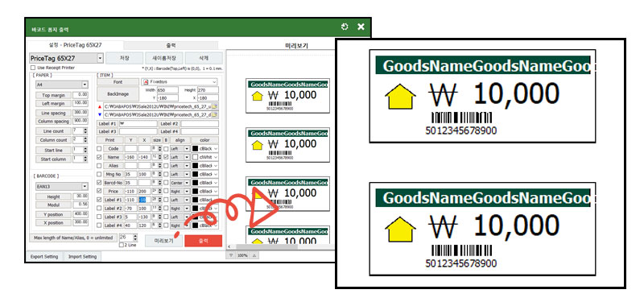Click the Line count spinner arrows
Image resolution: width=644 pixels, height=302 pixels.
(85, 130)
